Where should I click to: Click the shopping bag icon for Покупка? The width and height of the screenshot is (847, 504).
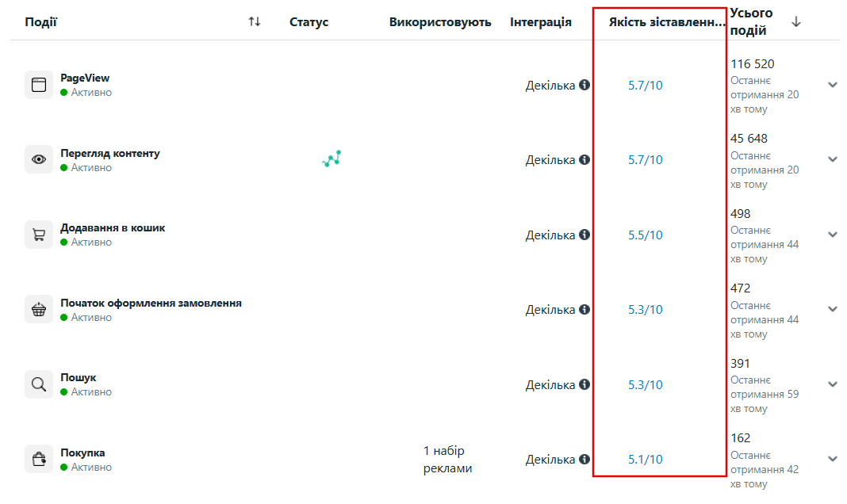(39, 459)
